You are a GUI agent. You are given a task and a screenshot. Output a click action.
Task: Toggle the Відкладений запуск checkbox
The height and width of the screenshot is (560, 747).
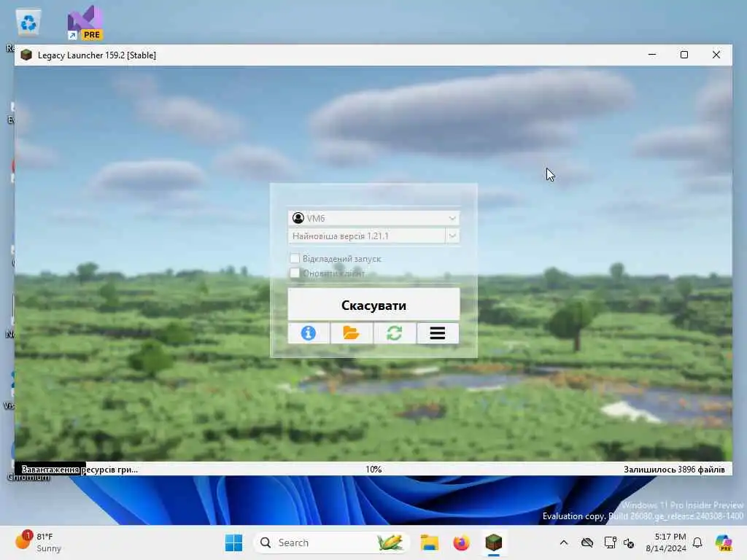295,258
